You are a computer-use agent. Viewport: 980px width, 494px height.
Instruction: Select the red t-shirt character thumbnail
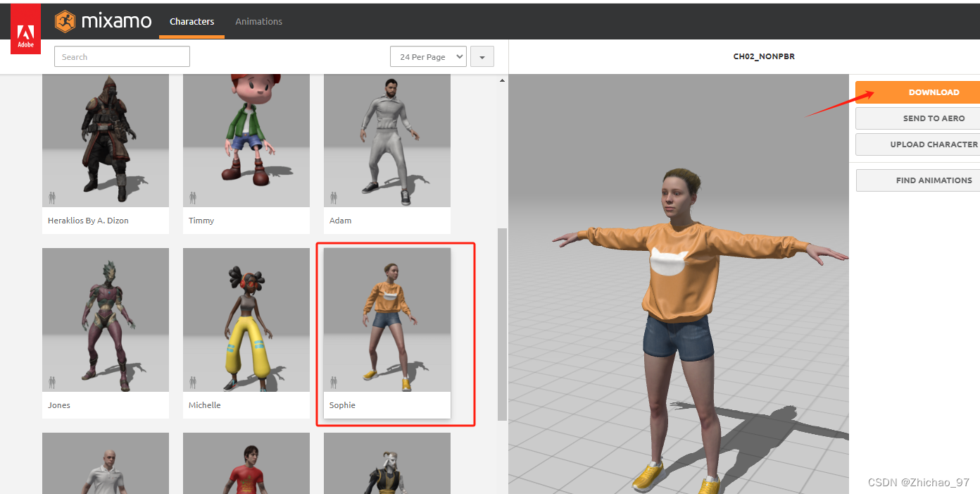(x=246, y=463)
